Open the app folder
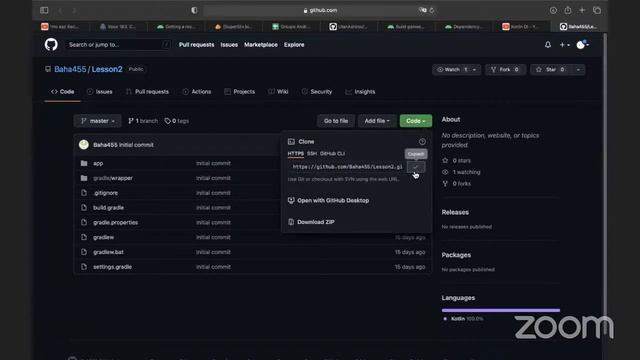The width and height of the screenshot is (640, 360). (x=98, y=163)
